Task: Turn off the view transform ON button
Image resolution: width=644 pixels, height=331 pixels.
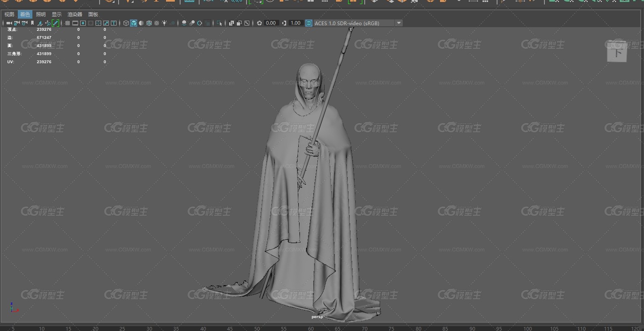Action: 309,23
